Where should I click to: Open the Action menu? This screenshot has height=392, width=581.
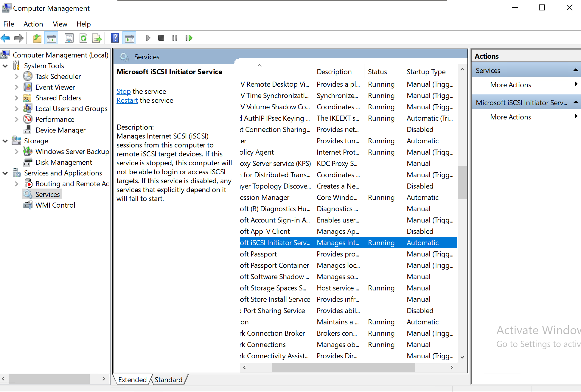click(x=33, y=24)
